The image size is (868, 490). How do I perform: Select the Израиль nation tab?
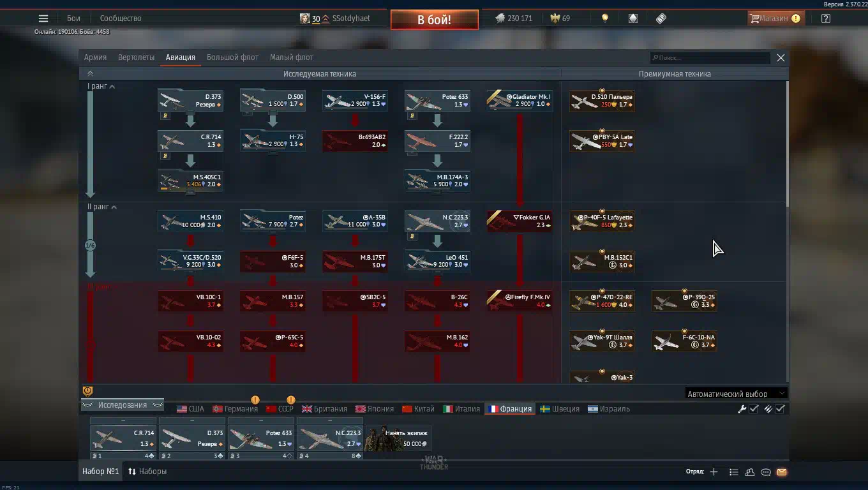click(609, 409)
